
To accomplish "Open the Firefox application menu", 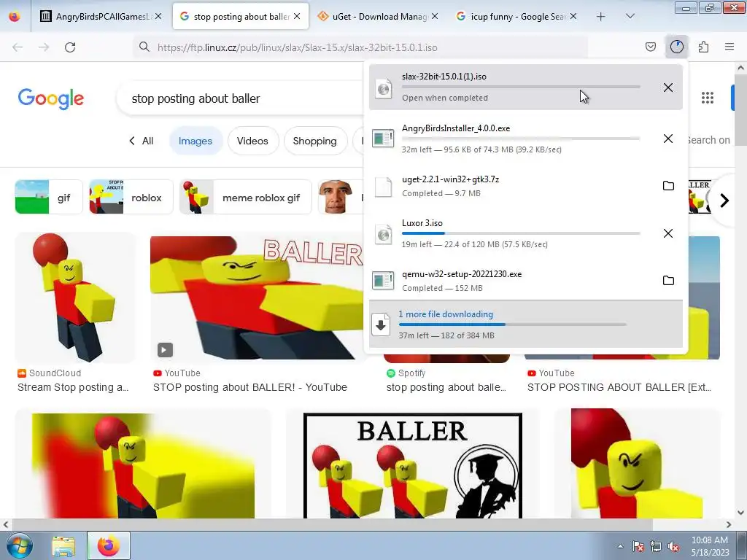I will click(729, 47).
